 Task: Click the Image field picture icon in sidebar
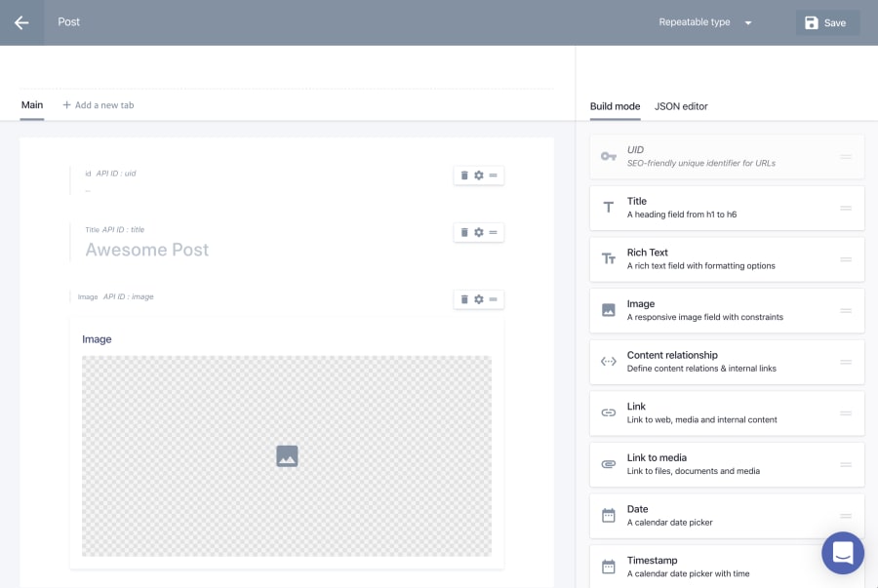click(x=609, y=310)
